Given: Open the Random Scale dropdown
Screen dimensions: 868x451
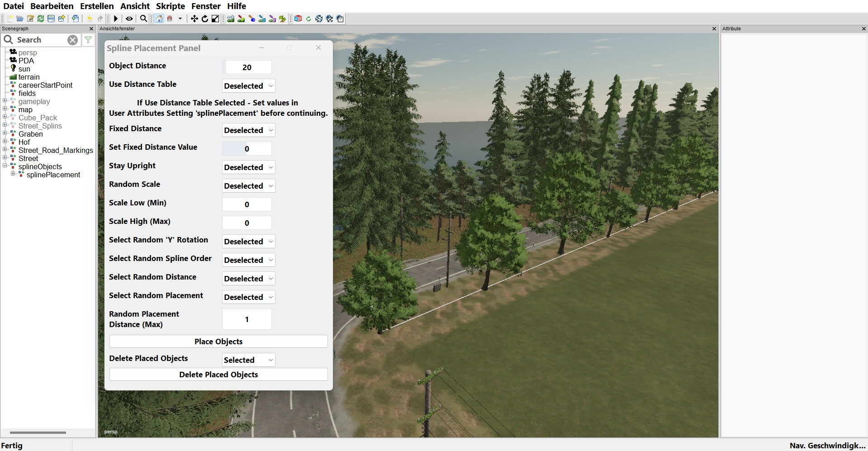Looking at the screenshot, I should click(x=248, y=186).
